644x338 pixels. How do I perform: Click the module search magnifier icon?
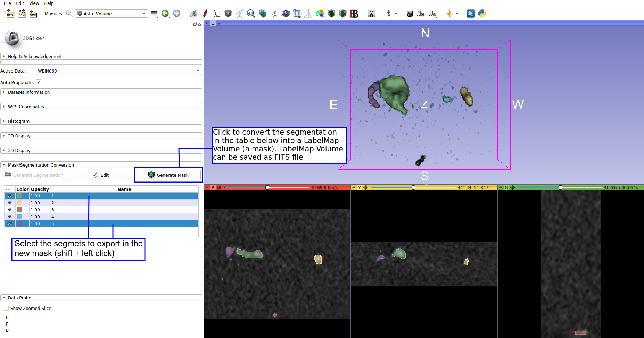point(69,14)
